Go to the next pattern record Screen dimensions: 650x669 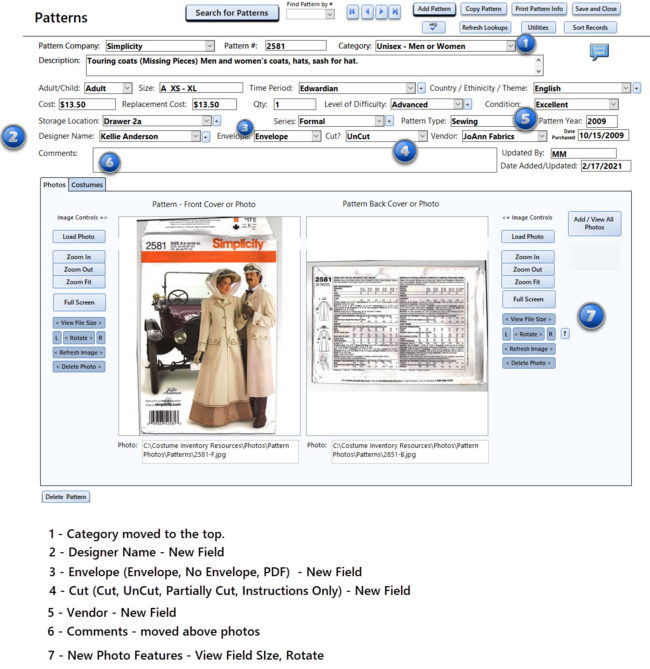tap(381, 12)
